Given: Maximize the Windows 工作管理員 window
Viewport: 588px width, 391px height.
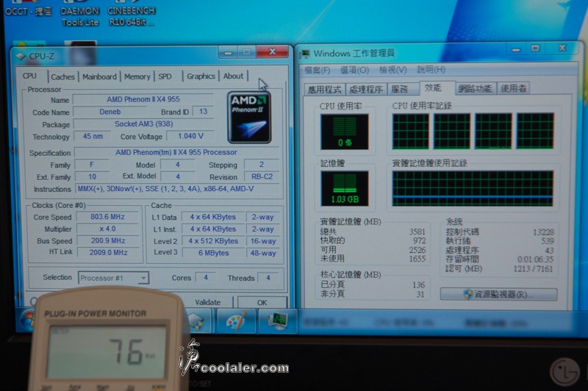Looking at the screenshot, I should 536,49.
